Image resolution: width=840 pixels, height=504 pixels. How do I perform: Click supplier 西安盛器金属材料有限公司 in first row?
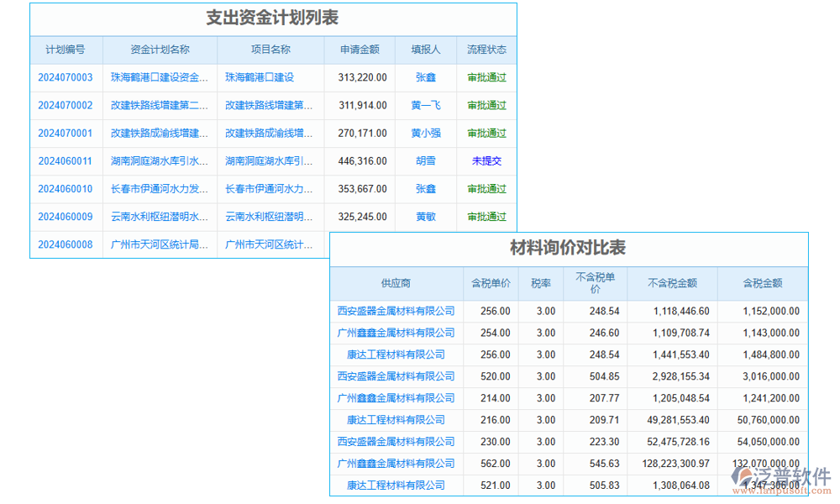[398, 311]
